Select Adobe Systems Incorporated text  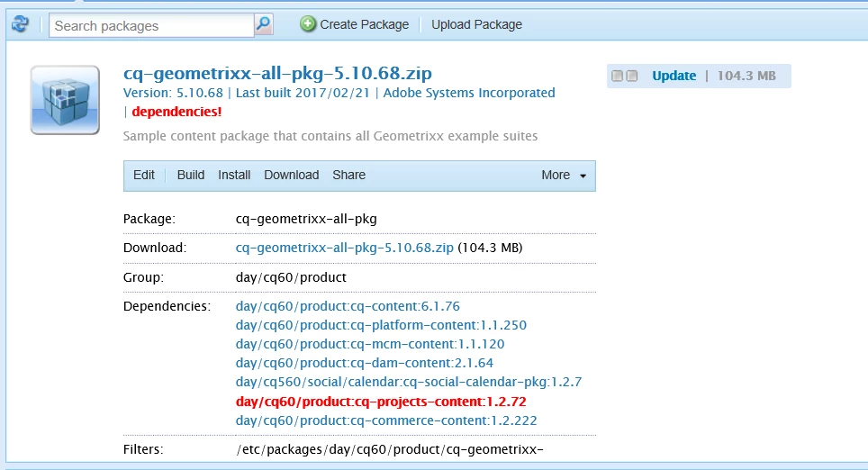[469, 93]
